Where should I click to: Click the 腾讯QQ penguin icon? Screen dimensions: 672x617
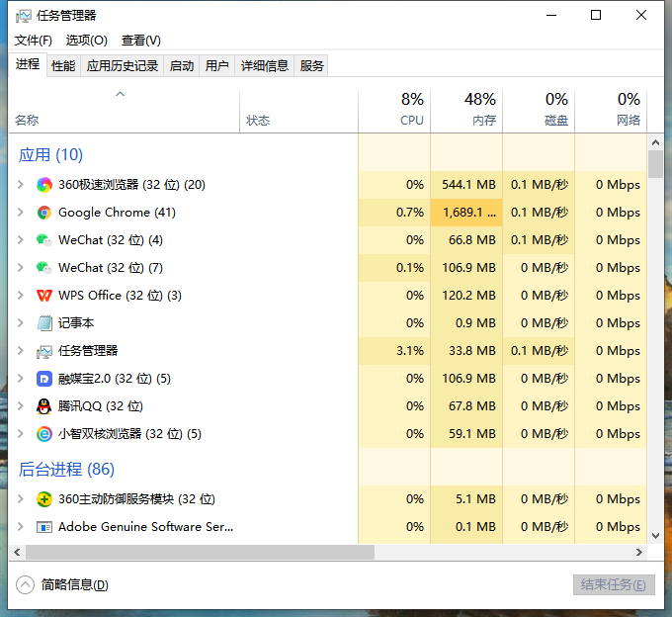click(44, 406)
